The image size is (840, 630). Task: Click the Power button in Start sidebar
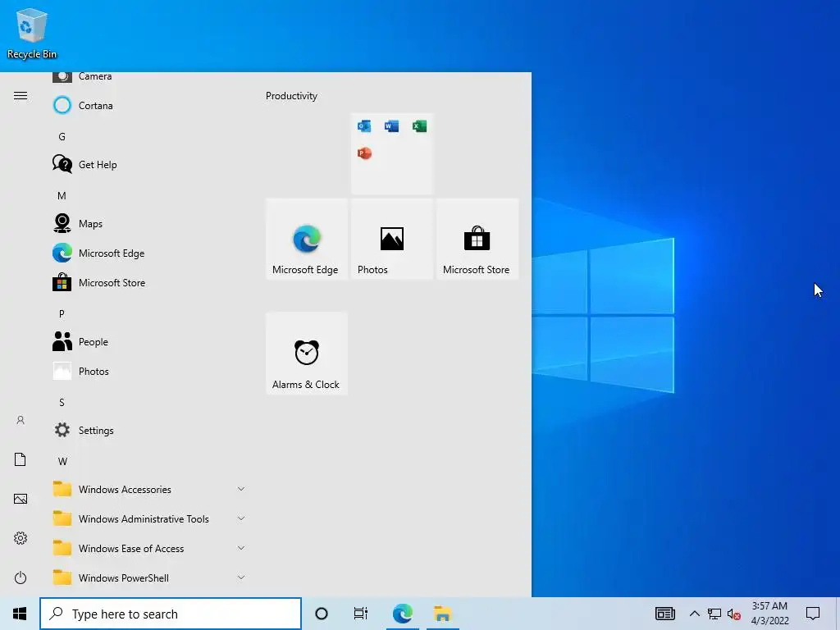(21, 577)
